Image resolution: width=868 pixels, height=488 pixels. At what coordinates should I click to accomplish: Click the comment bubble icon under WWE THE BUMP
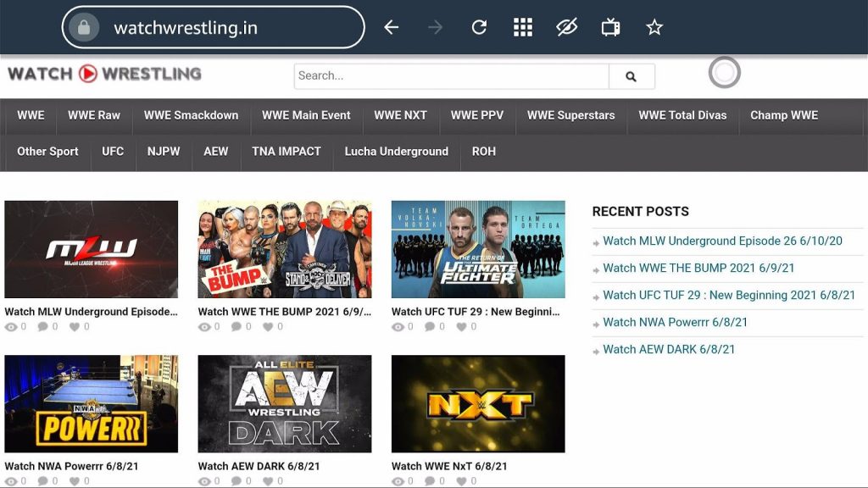coord(236,327)
